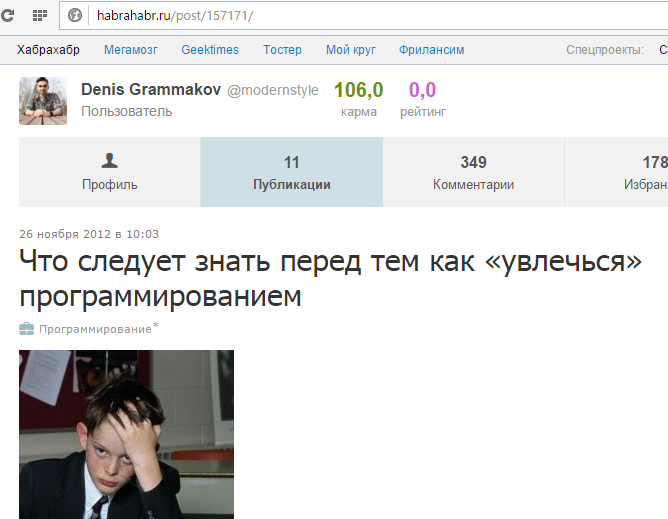This screenshot has width=668, height=519.
Task: Switch to the Публикации tab
Action: 292,172
